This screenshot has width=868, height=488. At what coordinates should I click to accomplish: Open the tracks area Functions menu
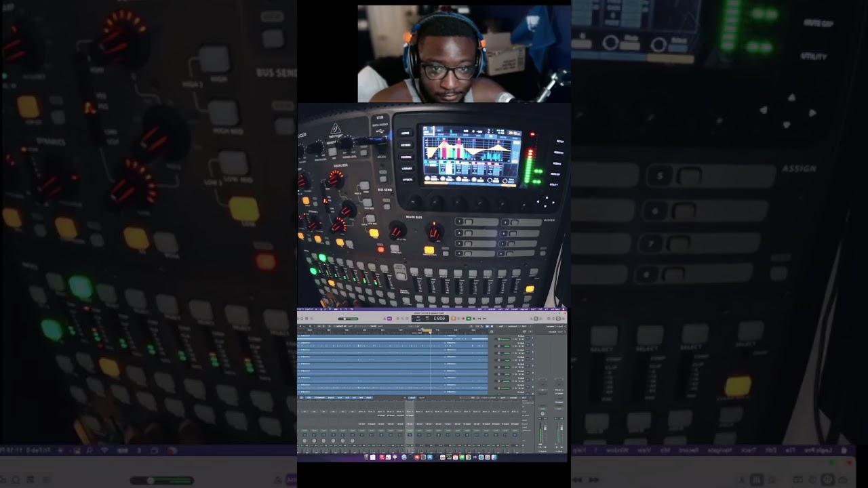tap(513, 326)
